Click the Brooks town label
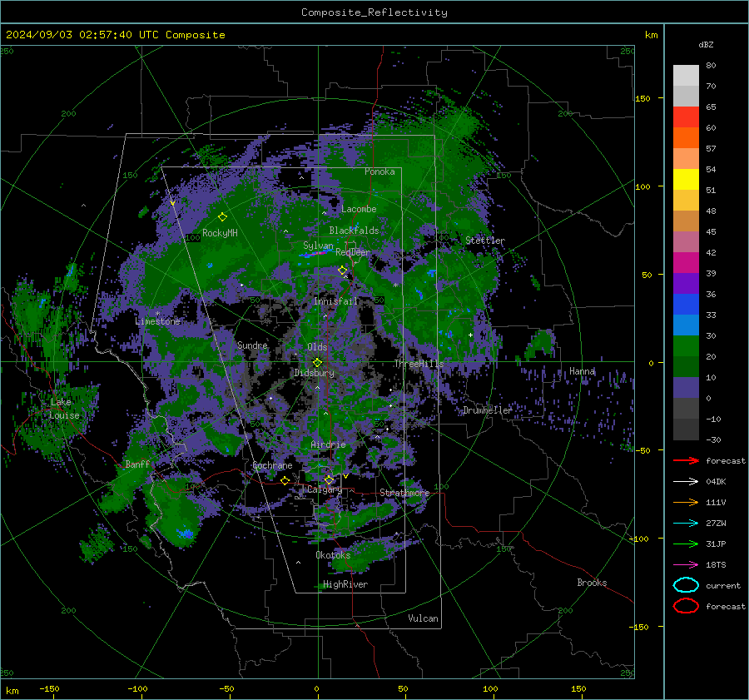Viewport: 749px width, 700px height. coord(592,583)
